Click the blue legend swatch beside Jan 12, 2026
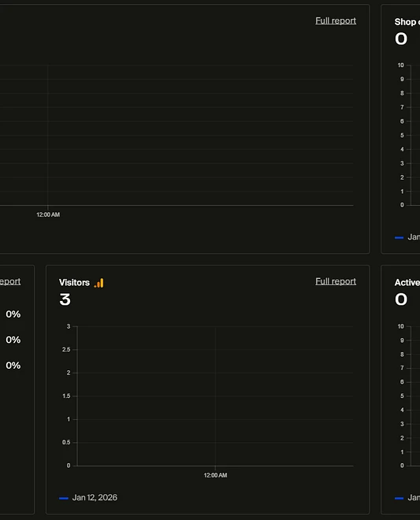The image size is (420, 520). [63, 498]
